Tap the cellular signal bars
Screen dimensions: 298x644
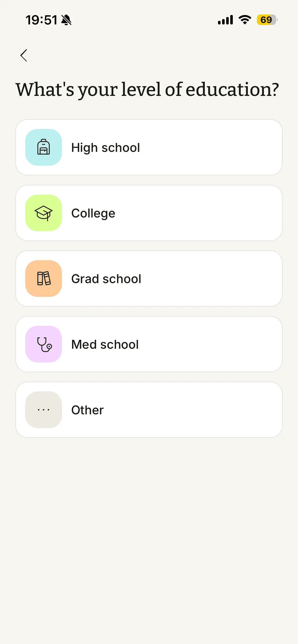[225, 20]
